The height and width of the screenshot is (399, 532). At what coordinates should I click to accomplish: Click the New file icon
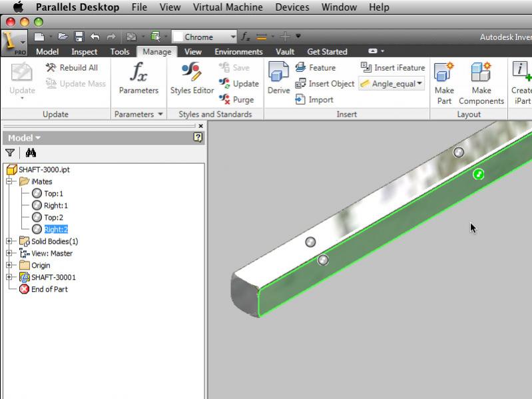pyautogui.click(x=39, y=37)
